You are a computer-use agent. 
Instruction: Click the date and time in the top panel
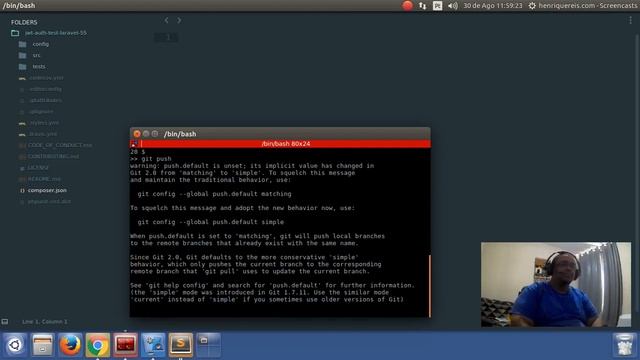(x=493, y=6)
